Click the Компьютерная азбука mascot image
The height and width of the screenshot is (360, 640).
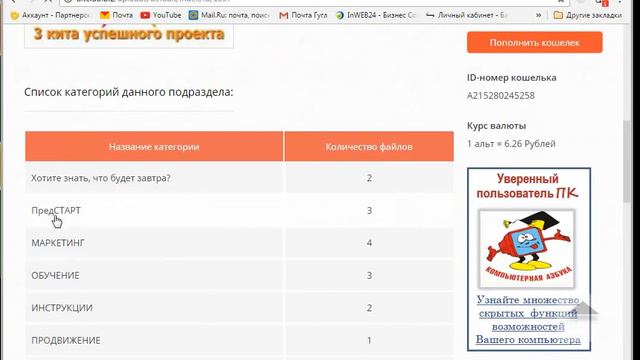[x=527, y=249]
